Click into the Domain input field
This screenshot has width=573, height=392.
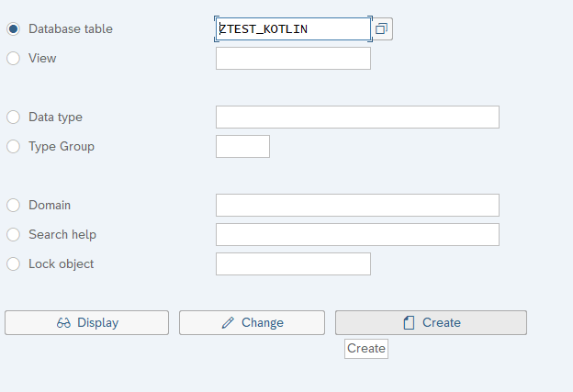[357, 205]
